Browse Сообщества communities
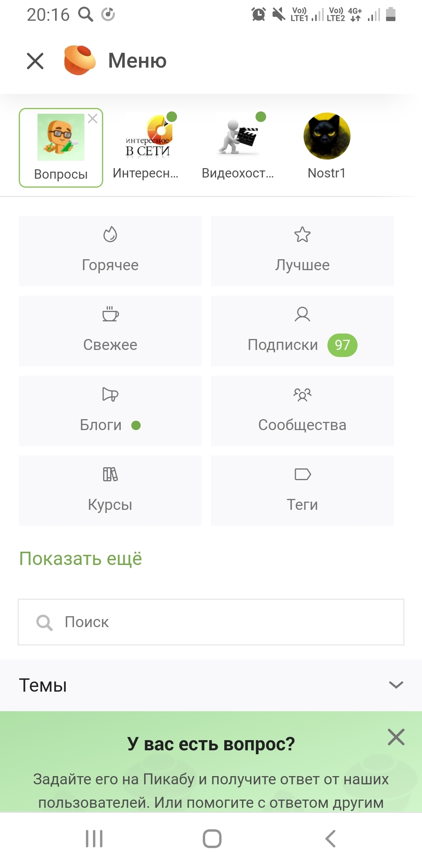 (x=302, y=411)
